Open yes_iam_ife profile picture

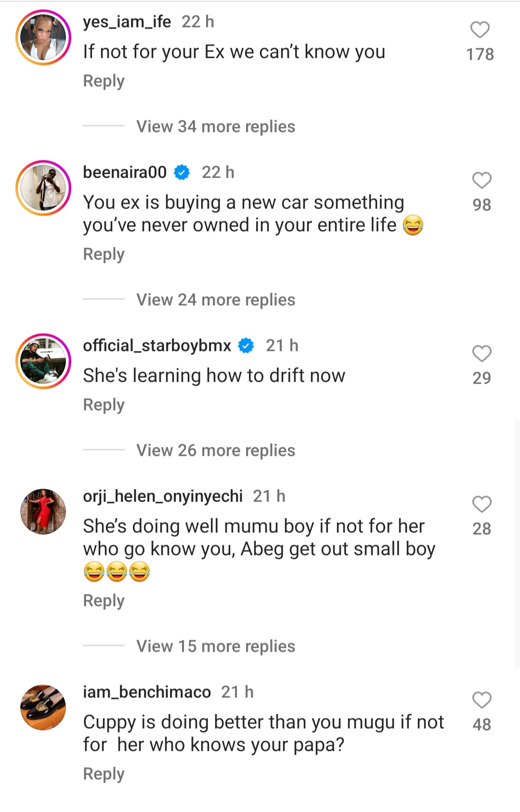(x=43, y=38)
